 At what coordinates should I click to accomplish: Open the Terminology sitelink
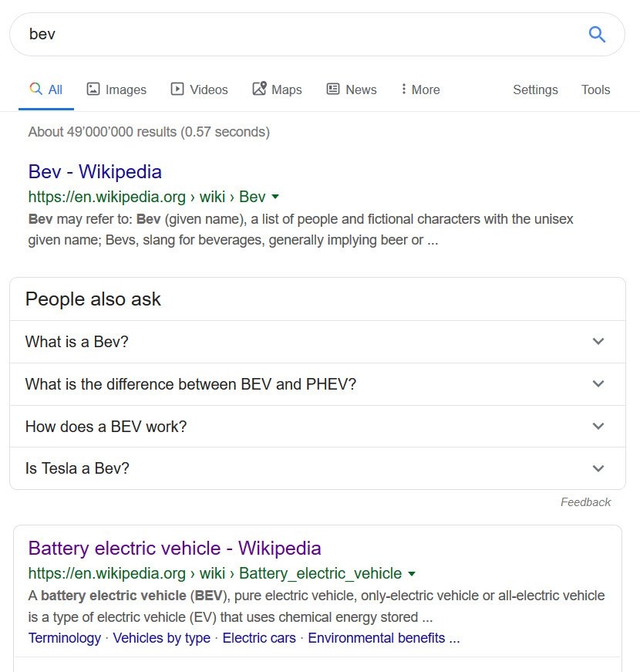pyautogui.click(x=65, y=638)
